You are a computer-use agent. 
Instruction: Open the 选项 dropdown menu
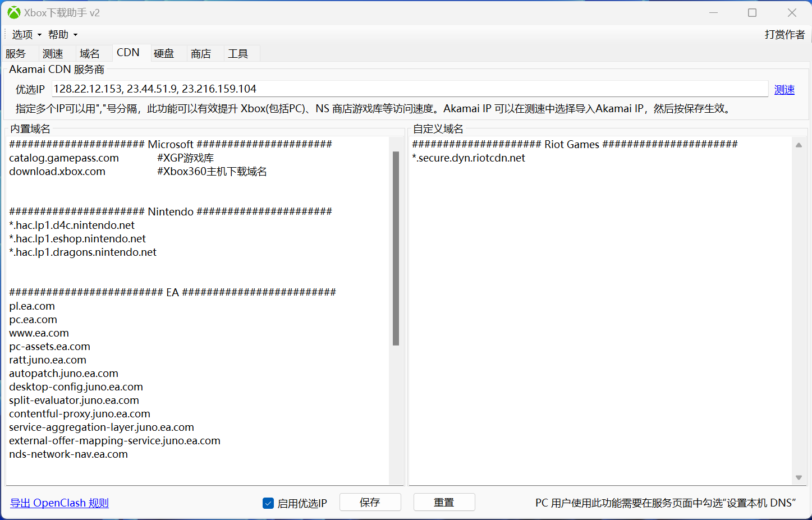click(x=25, y=34)
